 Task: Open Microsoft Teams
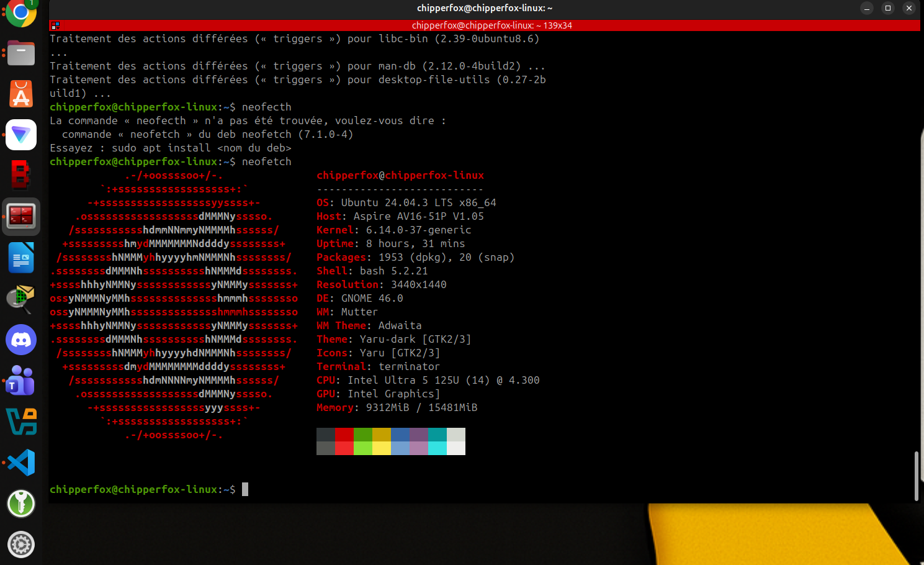tap(20, 381)
